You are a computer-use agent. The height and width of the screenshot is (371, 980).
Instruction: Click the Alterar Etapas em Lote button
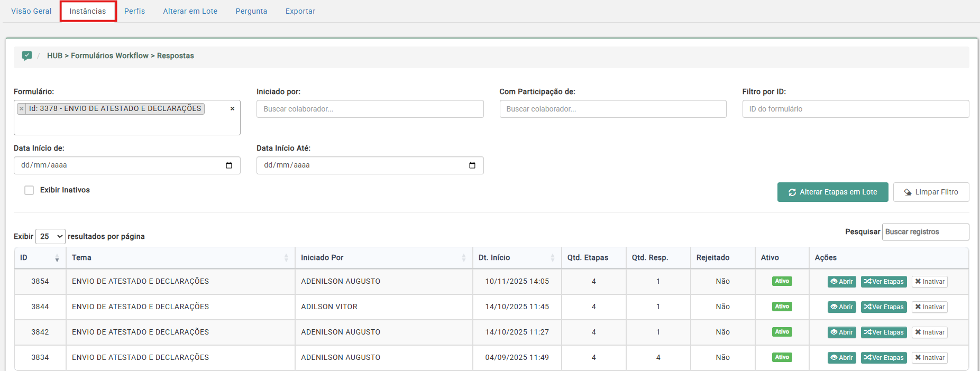tap(832, 192)
